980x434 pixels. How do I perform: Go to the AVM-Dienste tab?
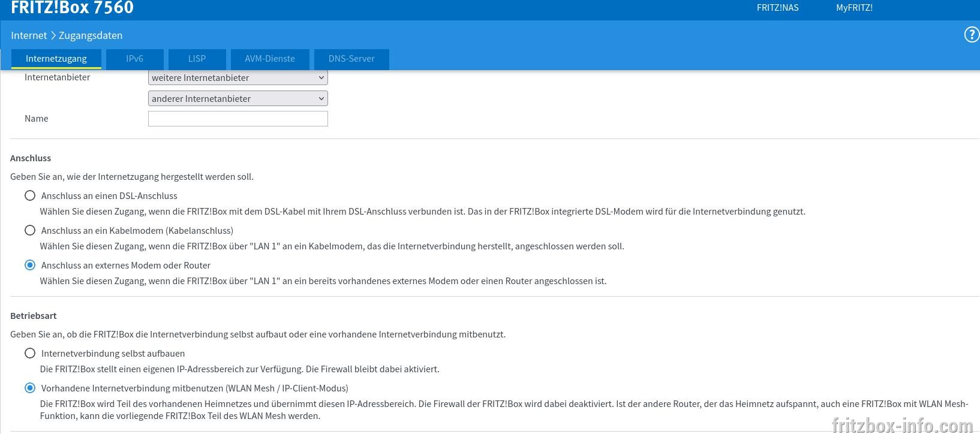(270, 59)
